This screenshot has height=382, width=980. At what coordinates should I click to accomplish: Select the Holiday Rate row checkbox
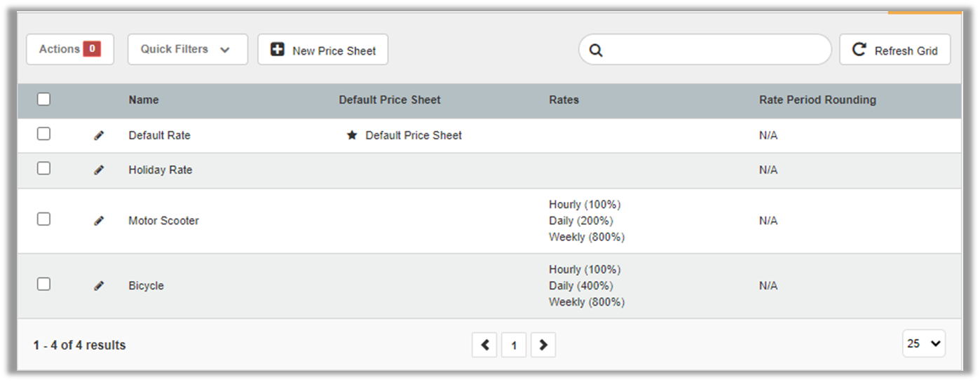click(43, 168)
